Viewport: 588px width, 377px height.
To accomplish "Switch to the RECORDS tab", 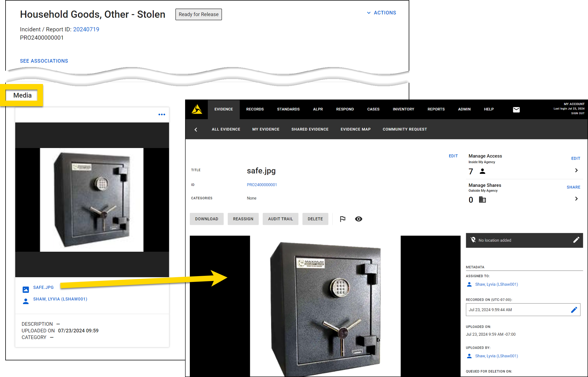I will tap(255, 109).
